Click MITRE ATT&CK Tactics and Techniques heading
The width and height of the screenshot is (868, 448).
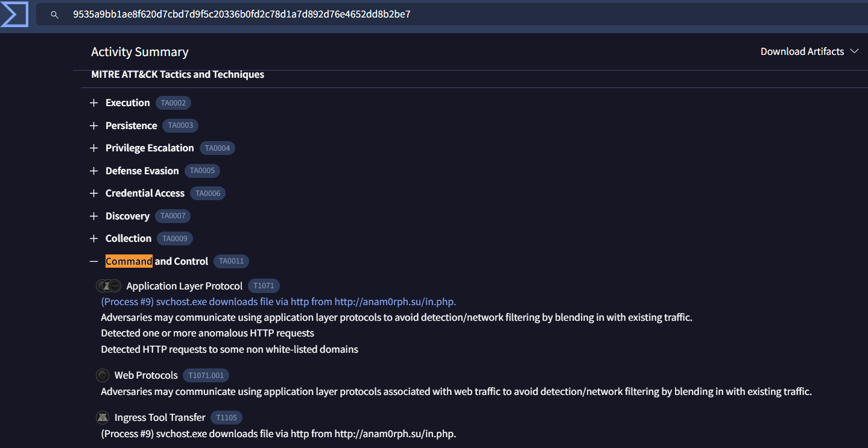pyautogui.click(x=177, y=75)
